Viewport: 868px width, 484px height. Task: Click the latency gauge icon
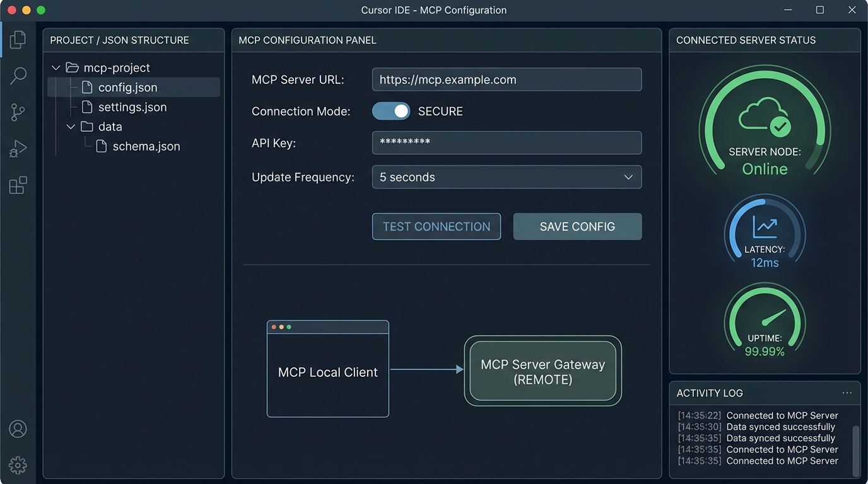pyautogui.click(x=765, y=232)
